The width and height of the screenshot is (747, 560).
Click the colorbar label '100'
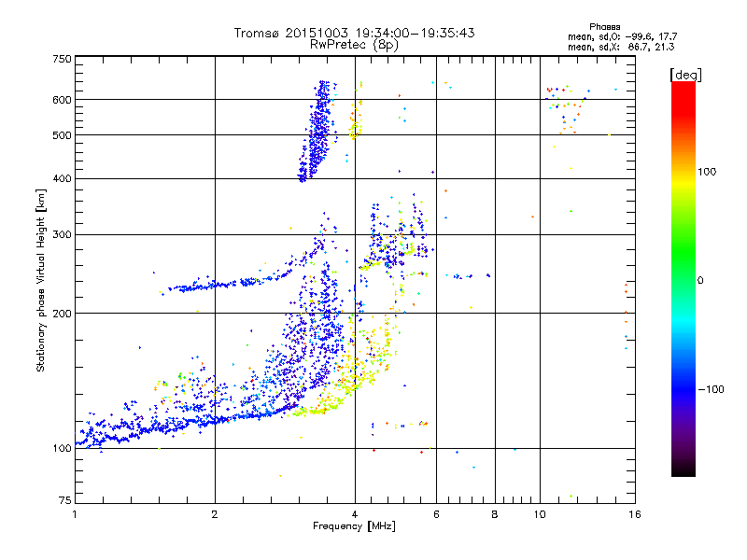pos(707,172)
